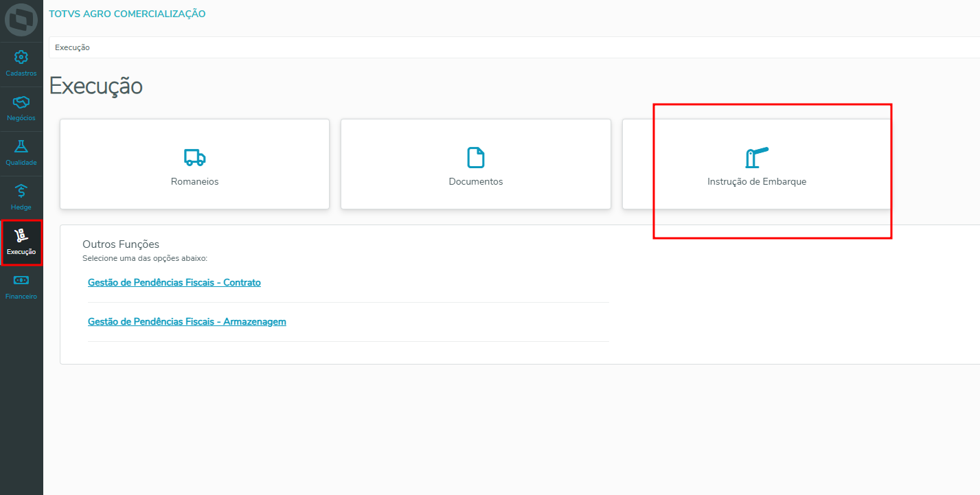The width and height of the screenshot is (980, 495).
Task: Open the Negócios handshake icon
Action: [x=21, y=102]
